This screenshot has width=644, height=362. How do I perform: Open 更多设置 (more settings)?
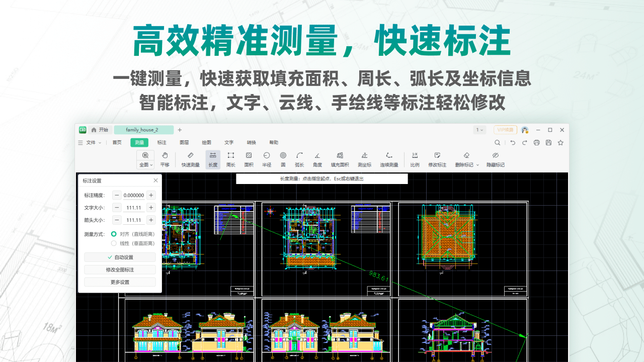coord(119,282)
